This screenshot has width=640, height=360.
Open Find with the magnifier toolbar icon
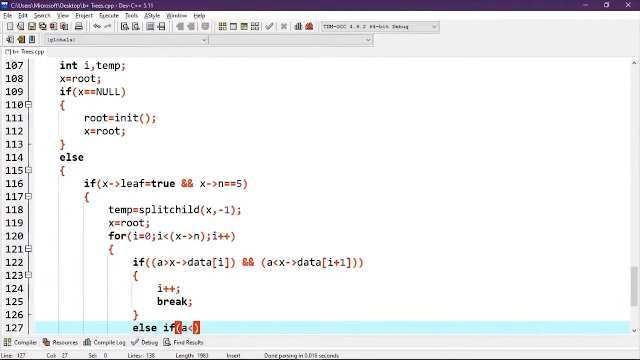point(125,27)
